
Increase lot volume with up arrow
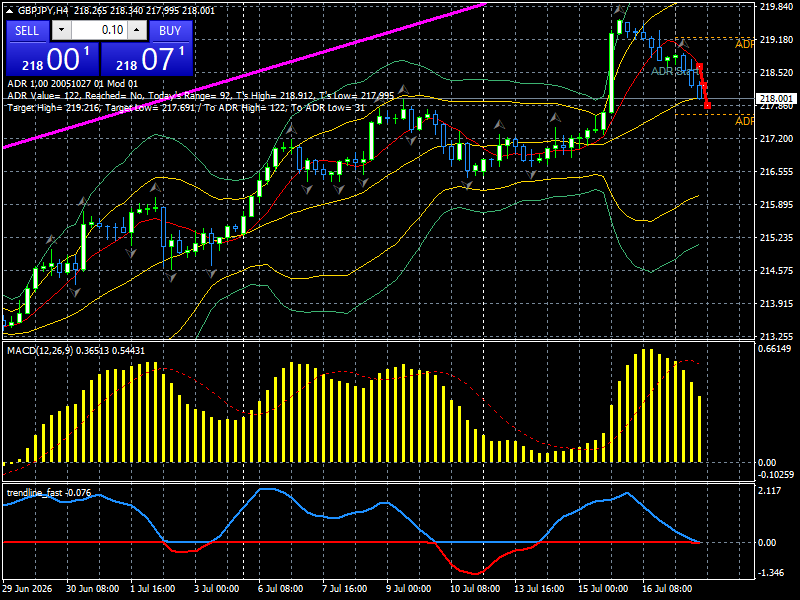coord(137,30)
